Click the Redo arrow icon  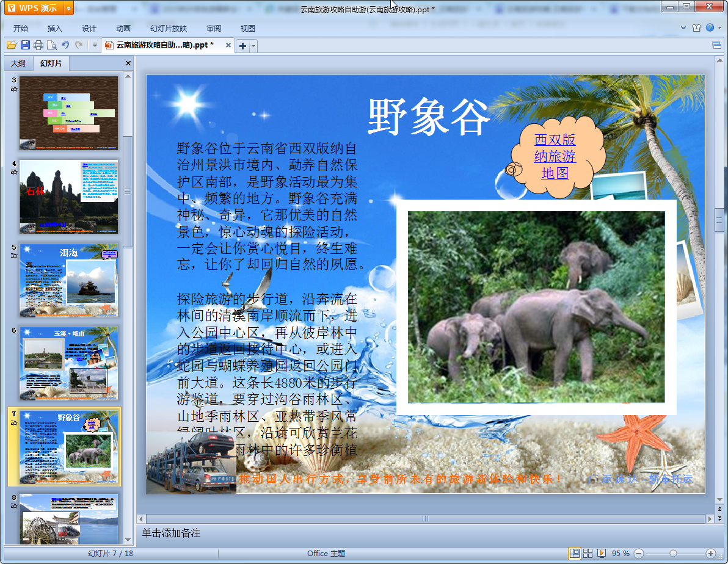(79, 45)
